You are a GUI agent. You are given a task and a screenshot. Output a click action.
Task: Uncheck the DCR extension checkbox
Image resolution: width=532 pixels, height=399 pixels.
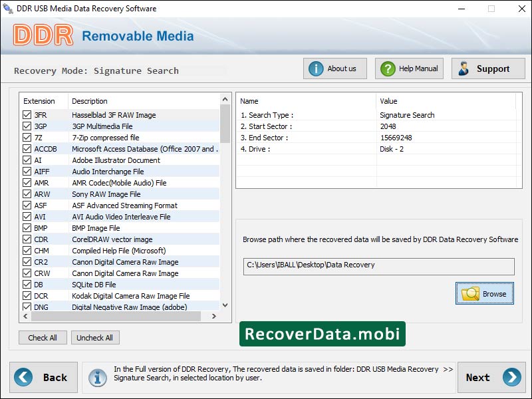point(27,295)
